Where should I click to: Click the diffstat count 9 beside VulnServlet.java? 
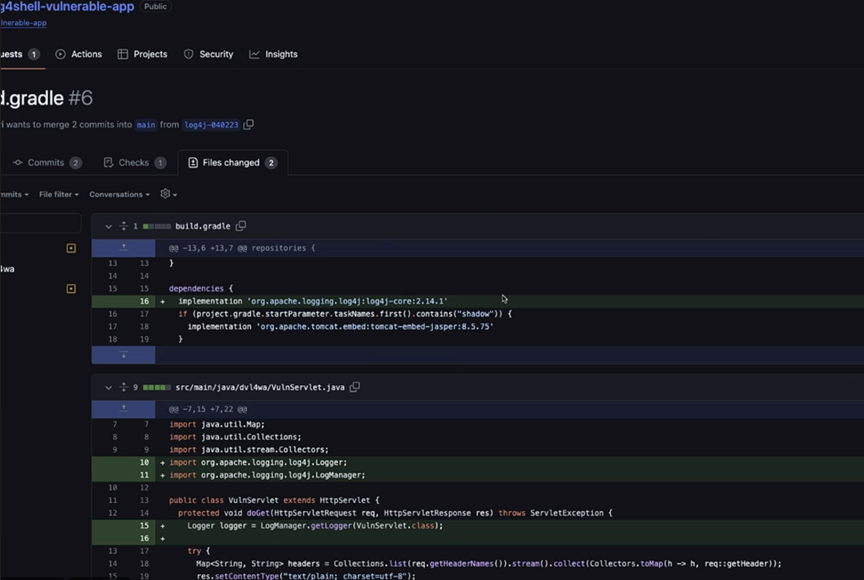pyautogui.click(x=135, y=388)
